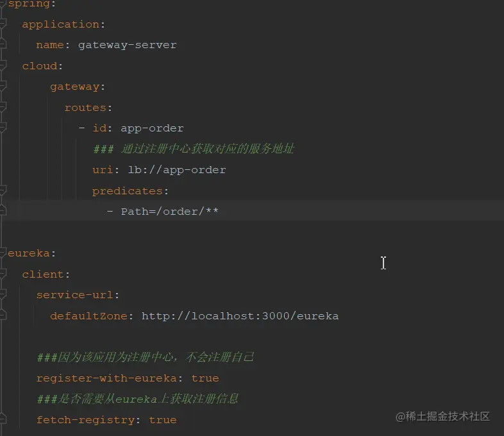Image resolution: width=504 pixels, height=436 pixels.
Task: Click the eureka key
Action: coord(29,253)
